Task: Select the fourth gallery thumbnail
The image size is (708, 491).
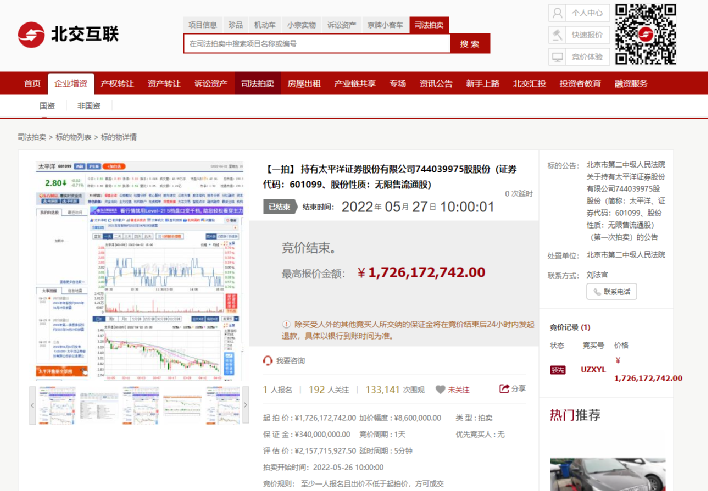Action: coord(183,405)
